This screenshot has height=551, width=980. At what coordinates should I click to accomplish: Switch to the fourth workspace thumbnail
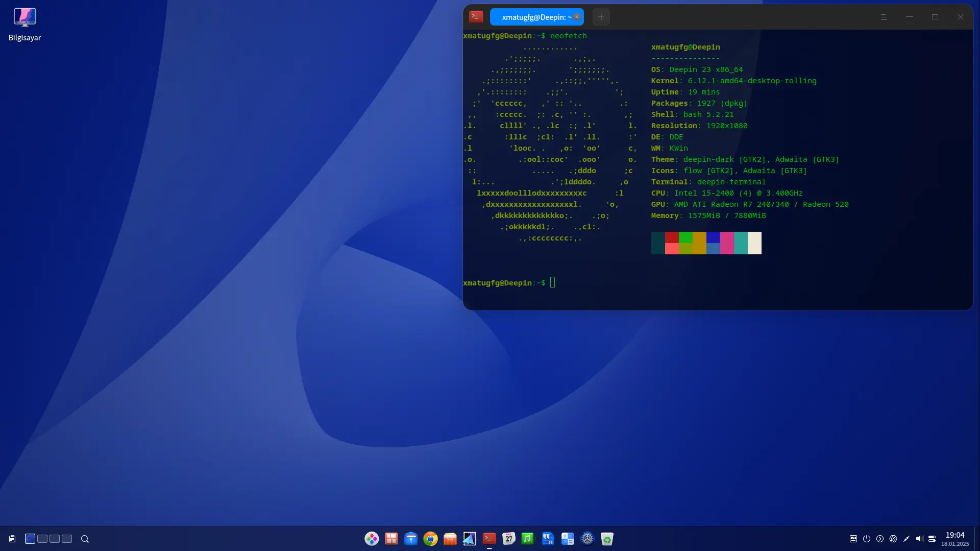pyautogui.click(x=67, y=539)
